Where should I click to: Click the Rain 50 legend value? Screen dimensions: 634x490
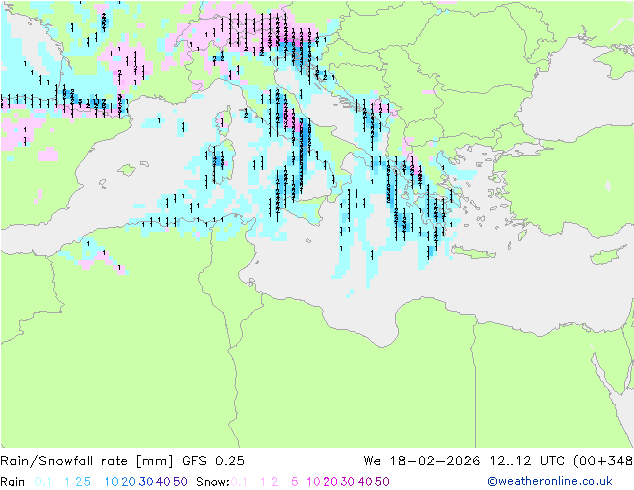pyautogui.click(x=180, y=482)
